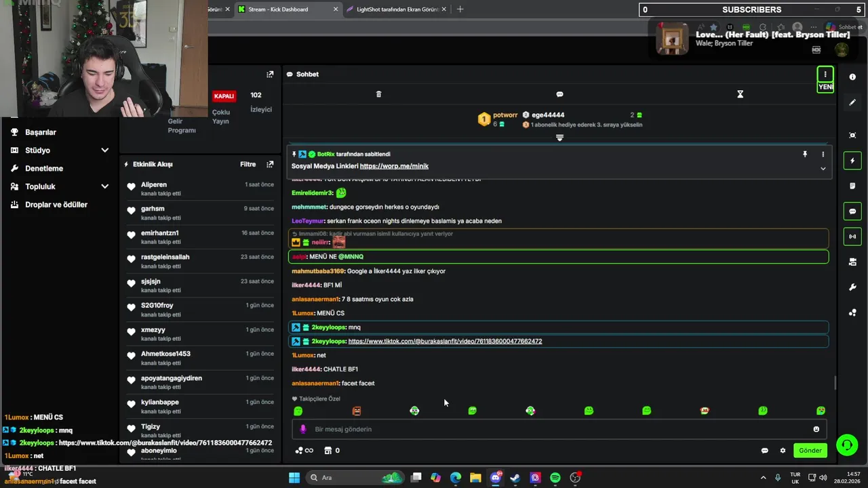This screenshot has height=488, width=868.
Task: Click the trash icon in chat toolbar
Action: coord(378,94)
